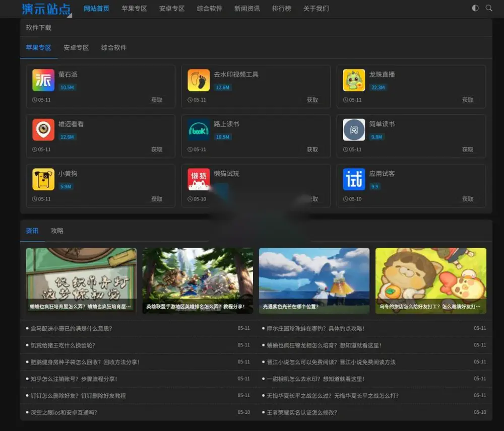This screenshot has width=504, height=431.
Task: Click the 软件下载 section heading
Action: (x=39, y=28)
